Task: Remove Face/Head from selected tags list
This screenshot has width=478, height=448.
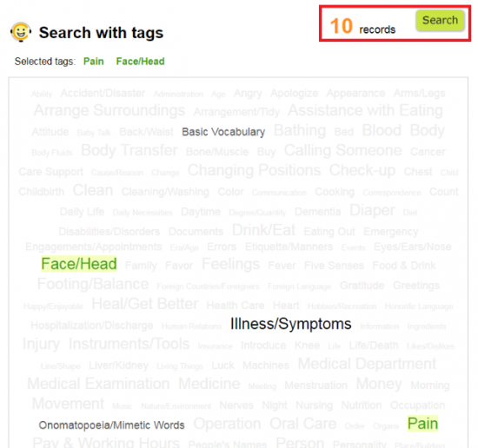Action: tap(140, 62)
